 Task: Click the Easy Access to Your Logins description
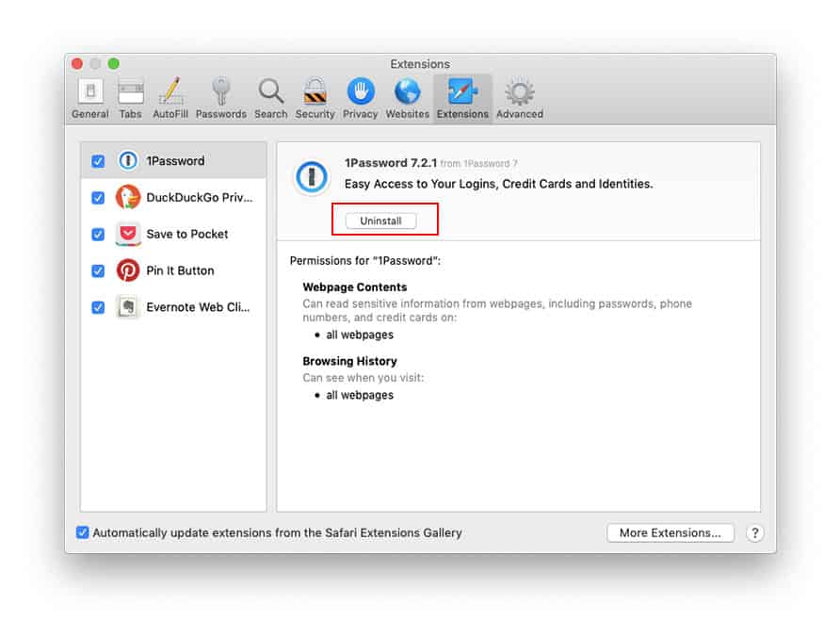pyautogui.click(x=498, y=184)
